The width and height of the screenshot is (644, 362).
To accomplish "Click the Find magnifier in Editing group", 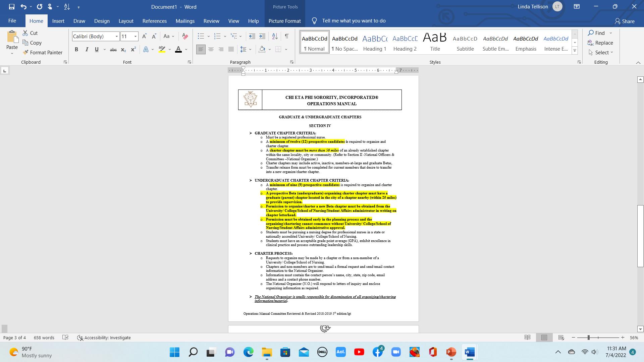I will point(596,33).
